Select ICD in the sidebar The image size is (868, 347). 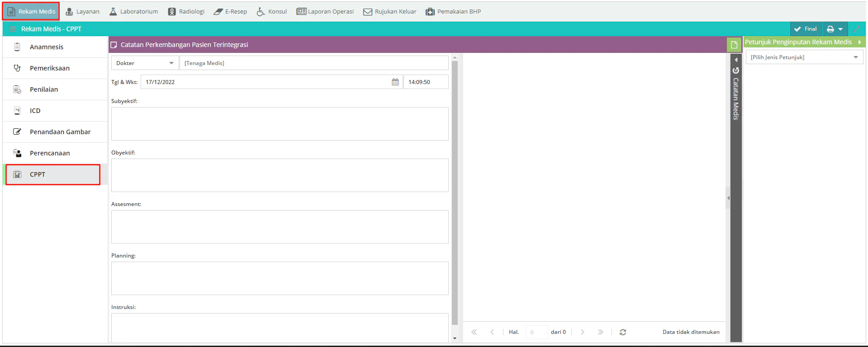(x=55, y=111)
